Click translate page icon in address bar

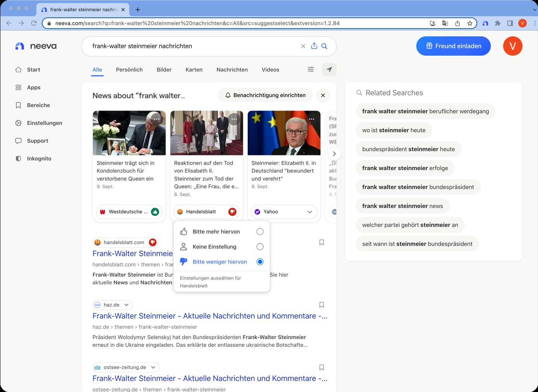[445, 23]
